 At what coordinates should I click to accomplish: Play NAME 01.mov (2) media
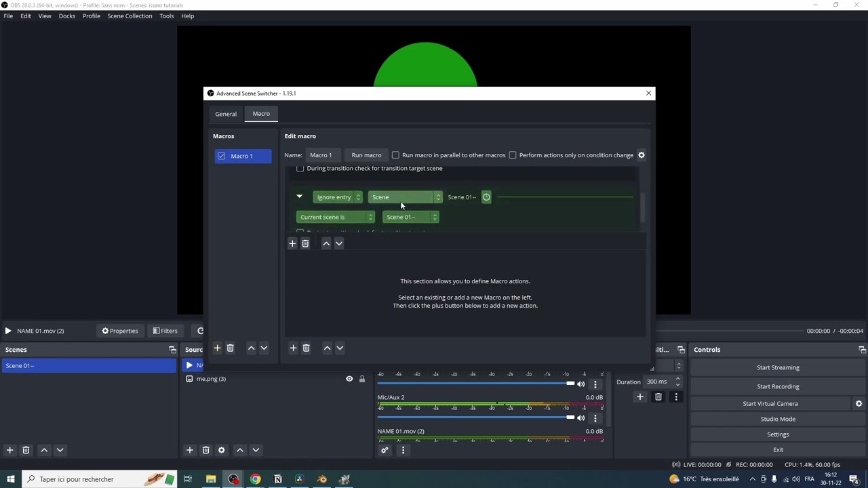8,331
